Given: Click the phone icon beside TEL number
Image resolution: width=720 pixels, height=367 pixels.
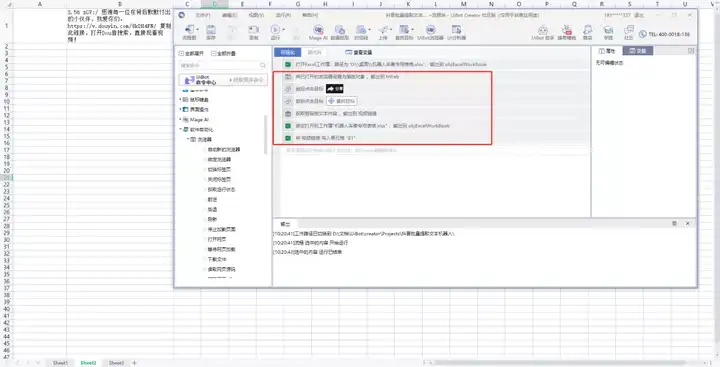Looking at the screenshot, I should click(643, 34).
